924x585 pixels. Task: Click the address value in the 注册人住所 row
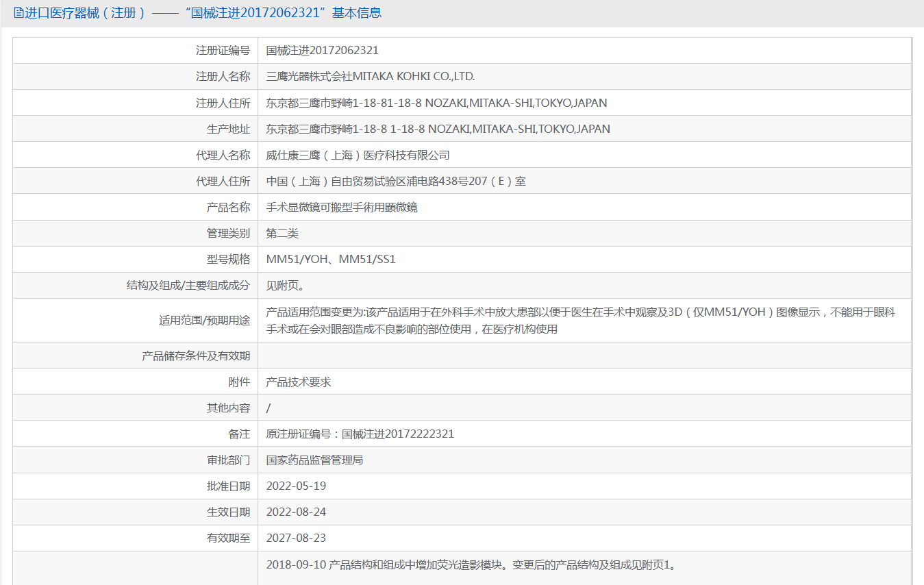(x=436, y=103)
